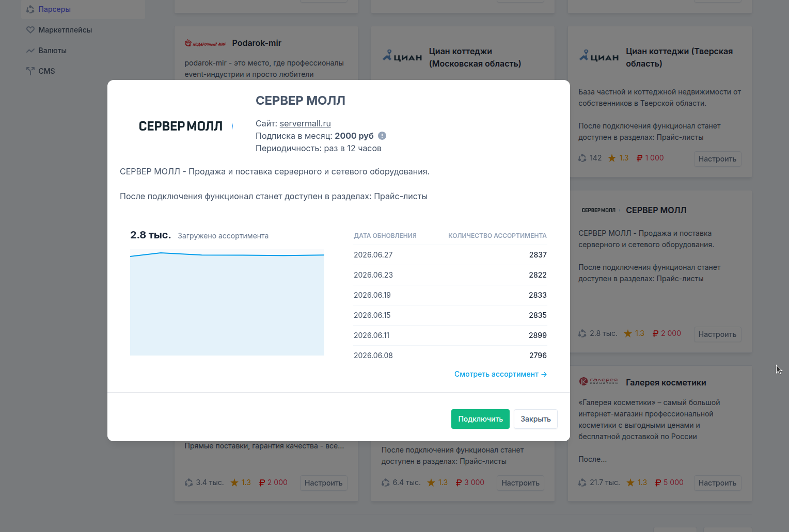The height and width of the screenshot is (532, 789).
Task: Select the row dated 2026.06.23
Action: click(x=450, y=275)
